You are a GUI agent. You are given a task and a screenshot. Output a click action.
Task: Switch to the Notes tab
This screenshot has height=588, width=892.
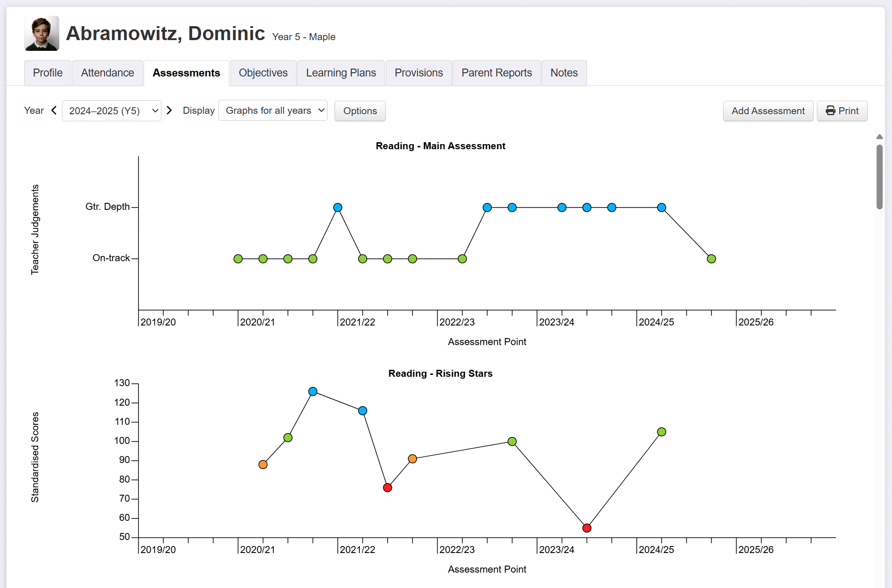(564, 73)
